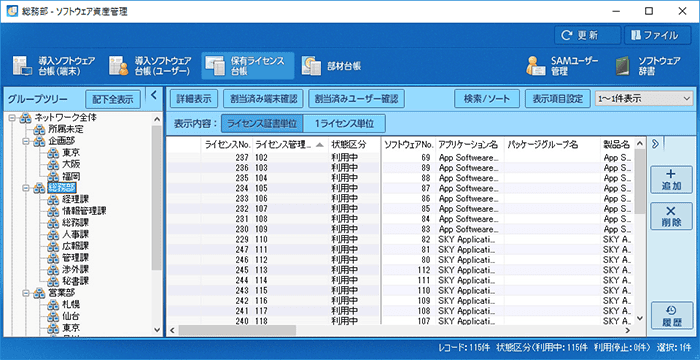
Task: Open the 1～1件表示 dropdown
Action: (644, 99)
